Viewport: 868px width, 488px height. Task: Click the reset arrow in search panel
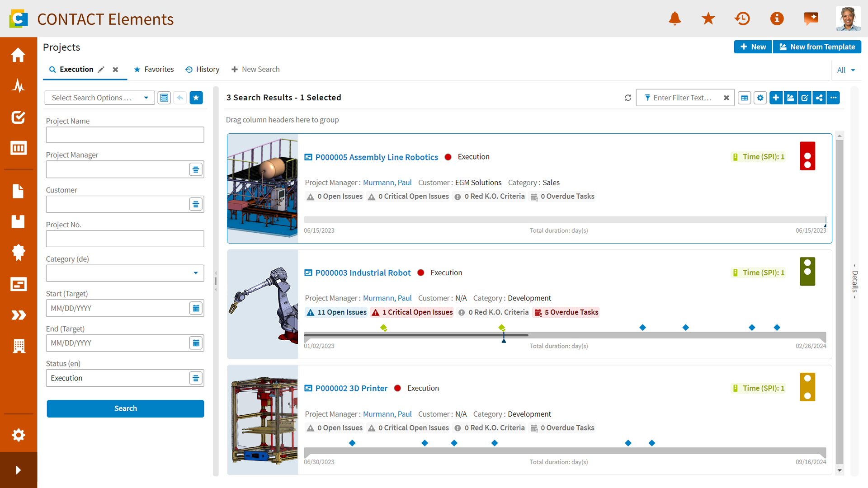click(x=180, y=98)
